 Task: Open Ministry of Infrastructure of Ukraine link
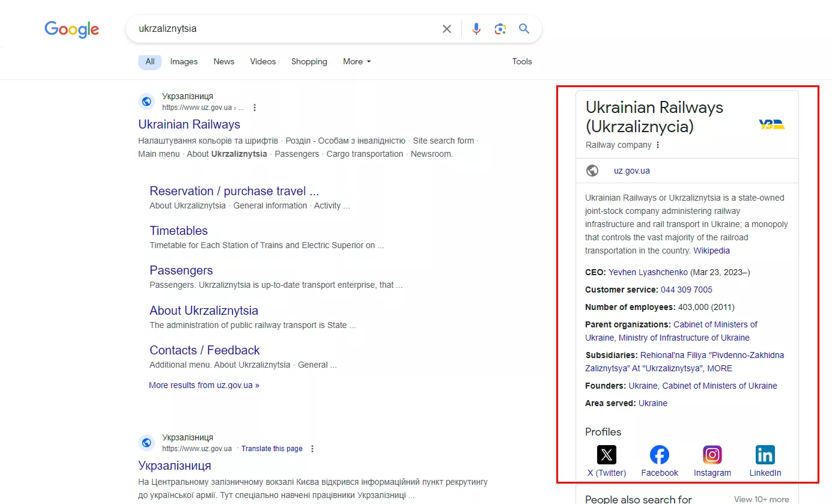click(684, 338)
